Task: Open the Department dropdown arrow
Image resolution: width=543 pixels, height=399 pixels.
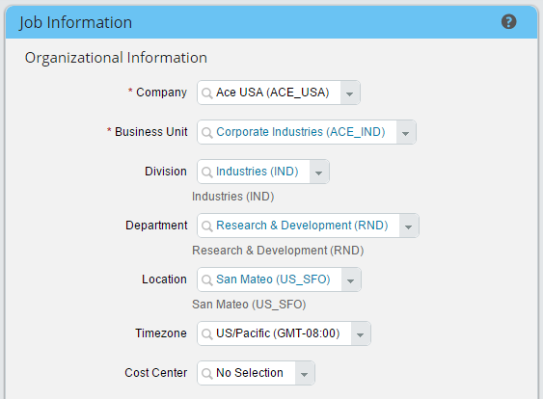Action: pyautogui.click(x=409, y=226)
